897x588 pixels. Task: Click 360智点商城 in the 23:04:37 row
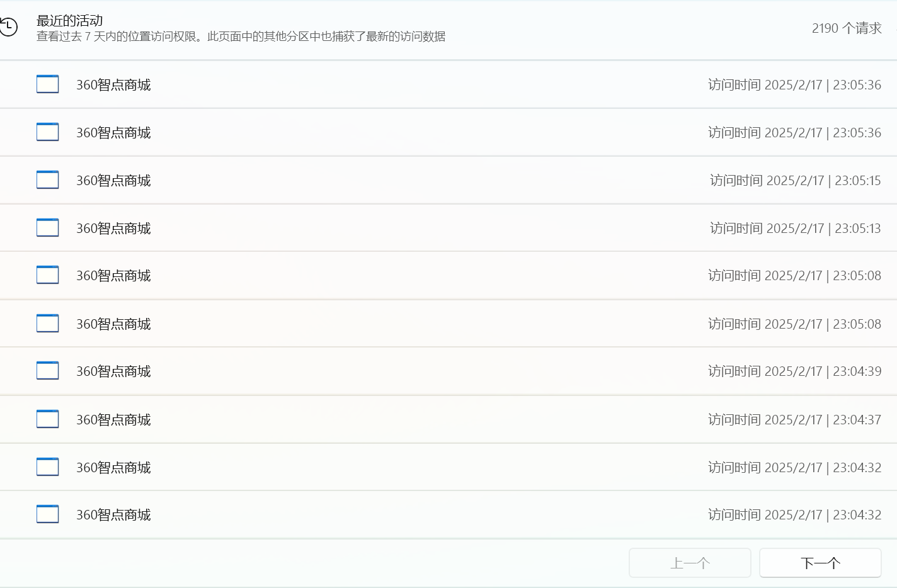click(114, 420)
